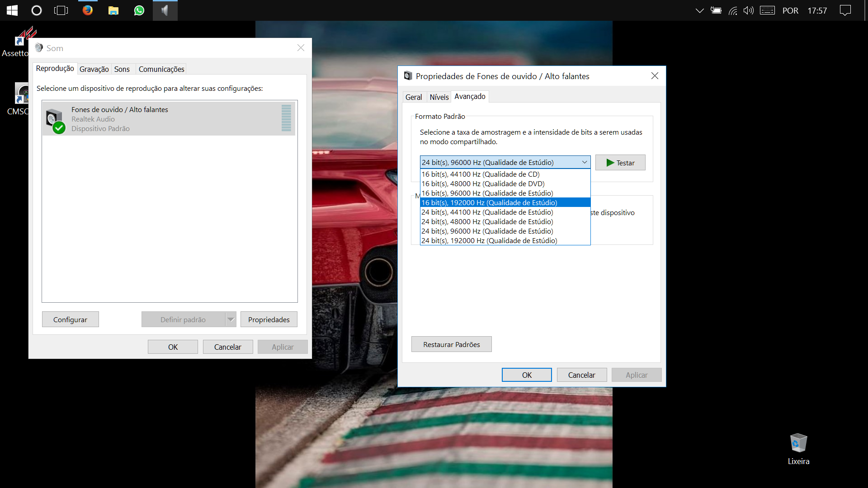This screenshot has height=488, width=868.
Task: Switch to Sons tab in Som
Action: click(x=122, y=69)
